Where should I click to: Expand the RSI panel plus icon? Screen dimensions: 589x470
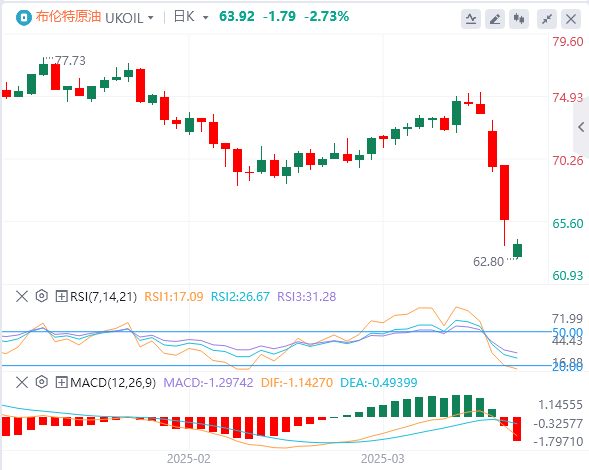61,296
